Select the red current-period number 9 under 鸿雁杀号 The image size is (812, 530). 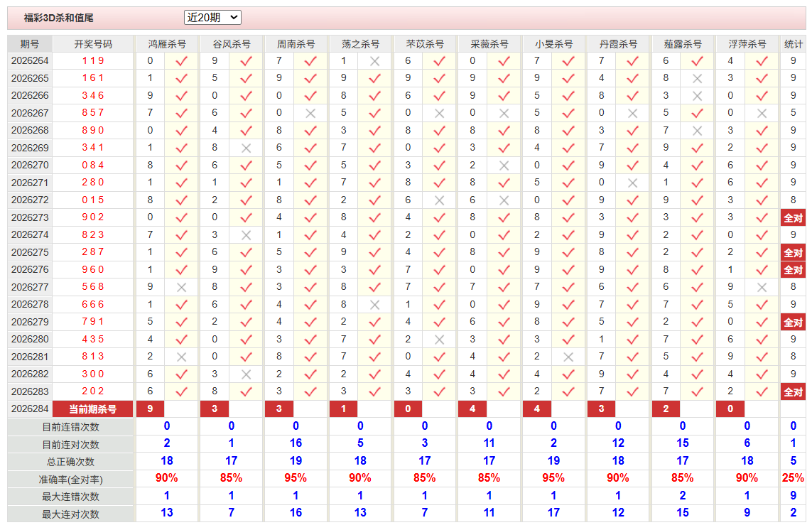click(x=150, y=409)
